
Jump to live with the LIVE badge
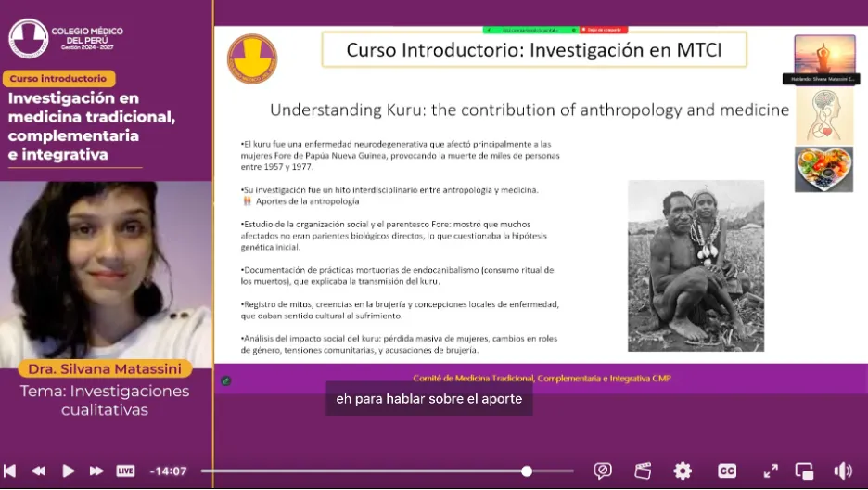tap(125, 471)
